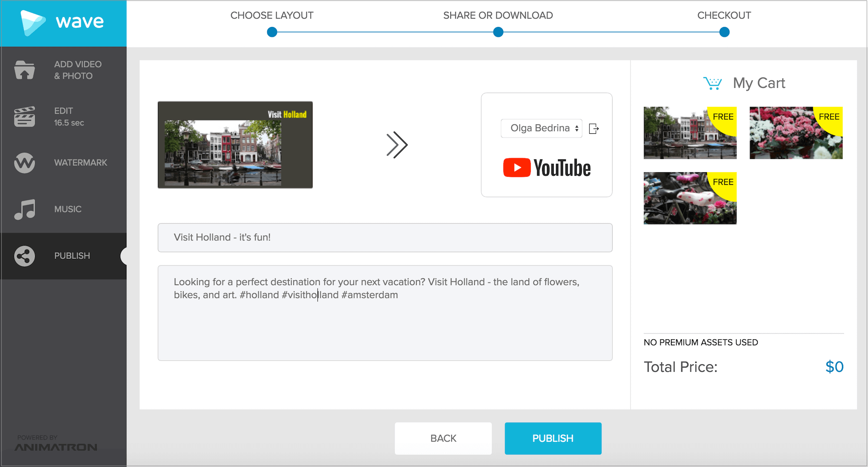The width and height of the screenshot is (868, 467).
Task: Click the Total Price label
Action: pos(681,367)
